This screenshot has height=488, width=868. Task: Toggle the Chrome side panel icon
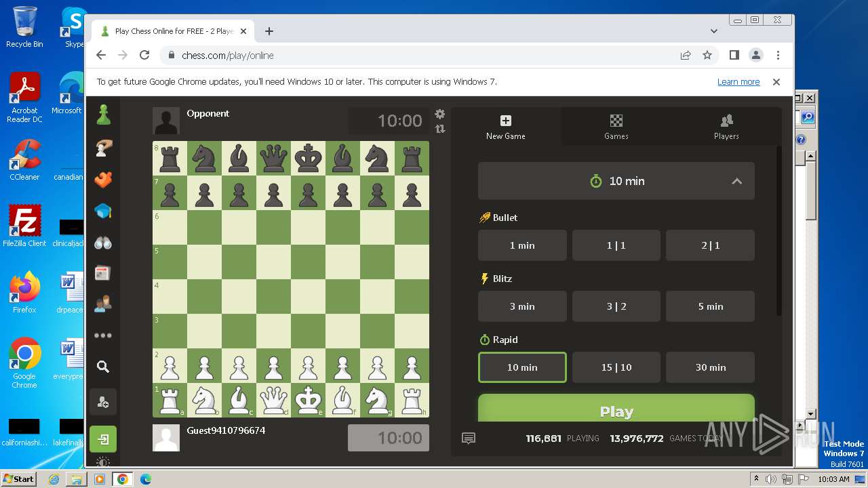tap(734, 56)
